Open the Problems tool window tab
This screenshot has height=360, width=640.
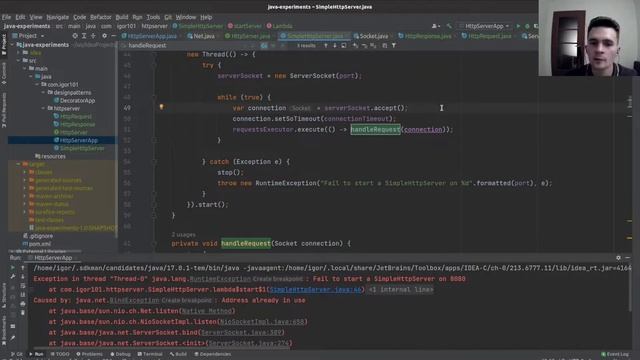coord(89,354)
